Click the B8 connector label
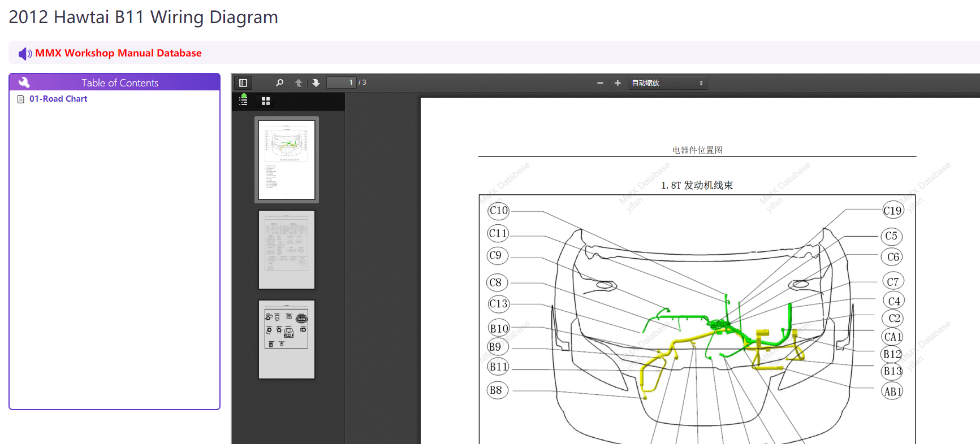Viewport: 980px width, 444px height. click(498, 390)
